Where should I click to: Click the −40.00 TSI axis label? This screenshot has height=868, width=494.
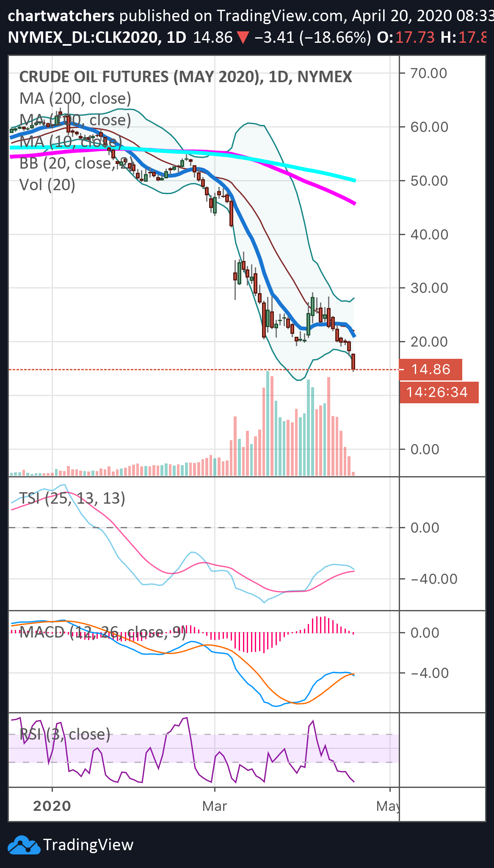(434, 579)
